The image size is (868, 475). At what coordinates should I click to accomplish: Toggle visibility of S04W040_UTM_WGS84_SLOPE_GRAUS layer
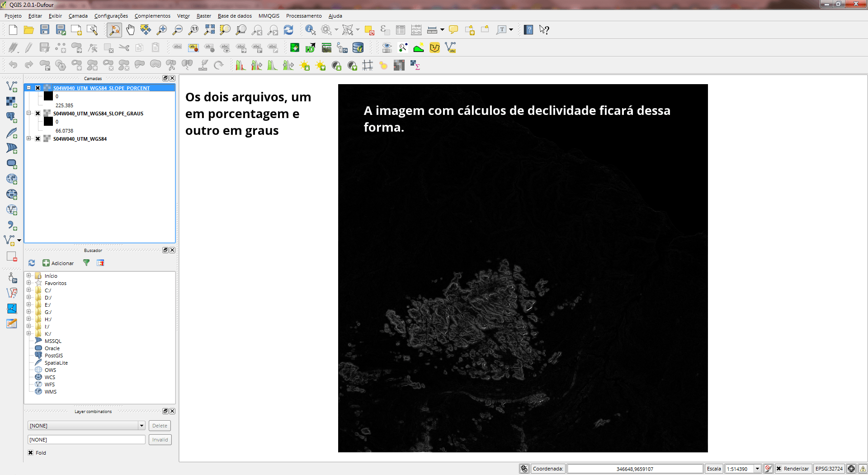38,114
